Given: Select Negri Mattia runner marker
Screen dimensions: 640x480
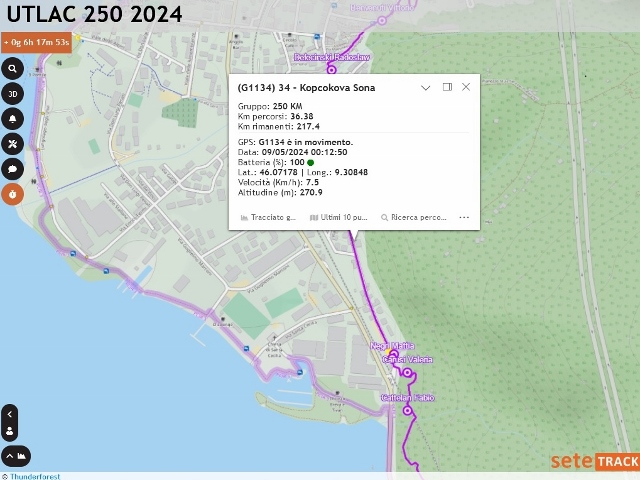Looking at the screenshot, I should pos(393,354).
